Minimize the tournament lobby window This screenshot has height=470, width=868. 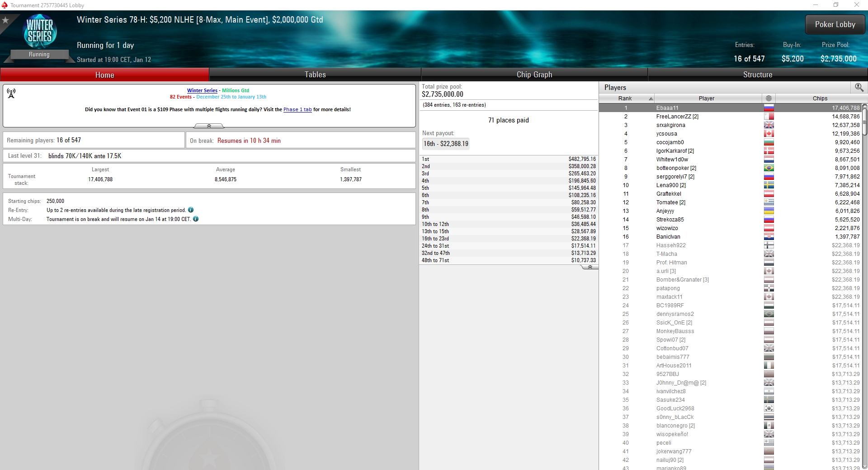816,5
